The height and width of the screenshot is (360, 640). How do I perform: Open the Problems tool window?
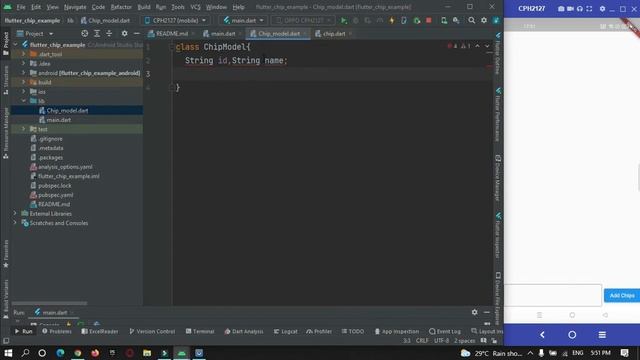click(57, 331)
